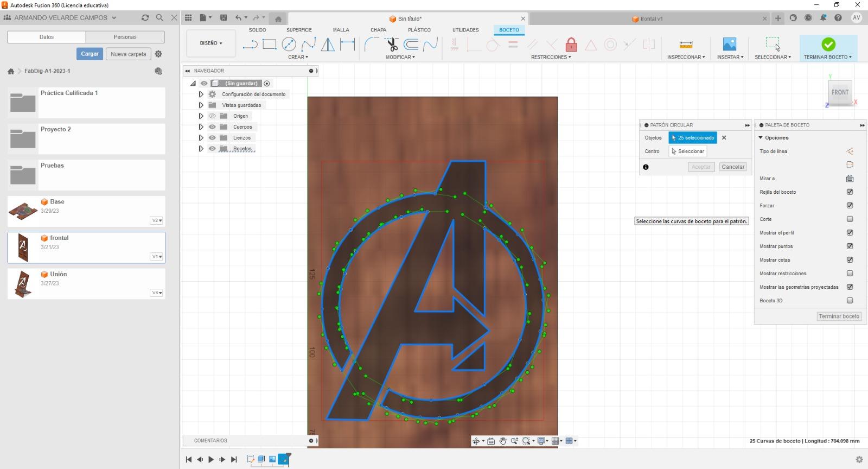Screen dimensions: 868x469
Task: Switch to the SUPERFICIE ribbon tab
Action: (299, 30)
